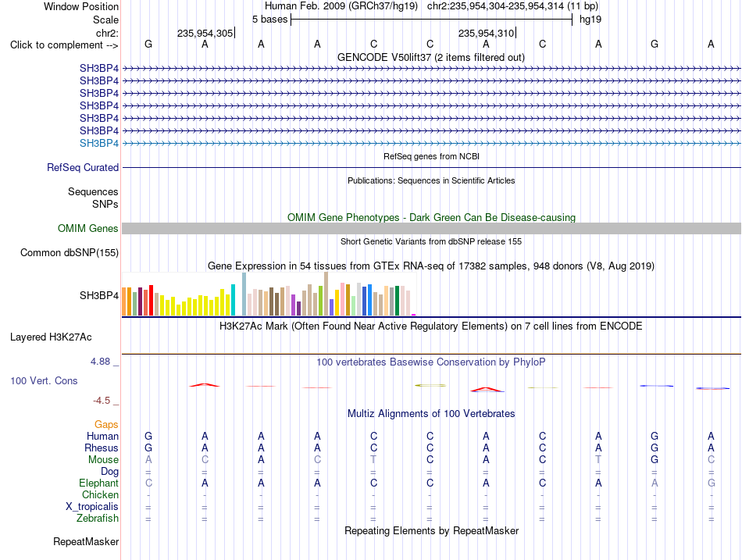Click 'Repeating Elements by RepeatMasker' title
Screen dimensions: 742x560
click(431, 531)
